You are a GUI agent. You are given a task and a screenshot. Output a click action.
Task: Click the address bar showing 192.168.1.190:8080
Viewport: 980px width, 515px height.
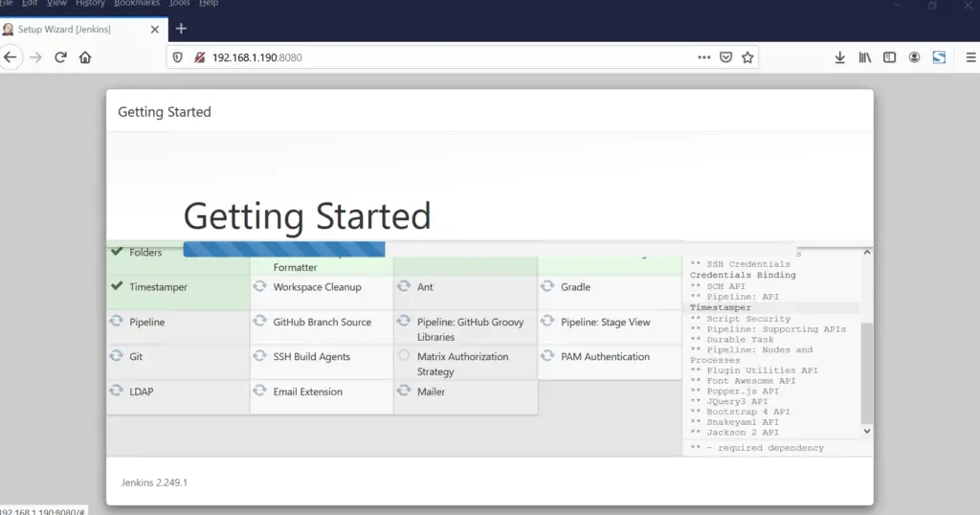431,57
